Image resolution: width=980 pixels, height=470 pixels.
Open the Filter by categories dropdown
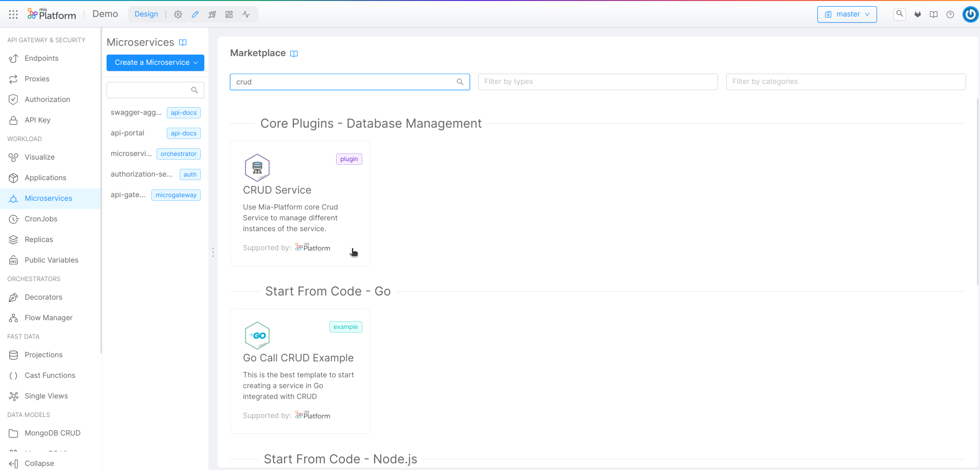click(x=845, y=81)
